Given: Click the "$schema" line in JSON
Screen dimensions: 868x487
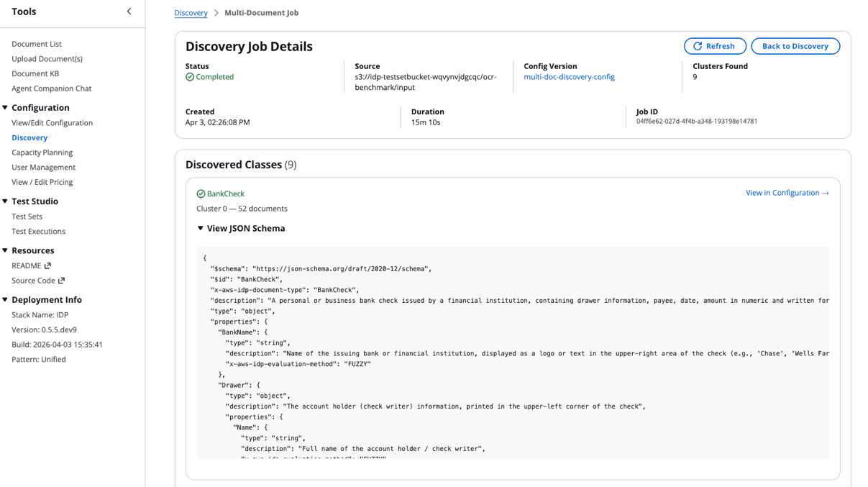Looking at the screenshot, I should (321, 268).
